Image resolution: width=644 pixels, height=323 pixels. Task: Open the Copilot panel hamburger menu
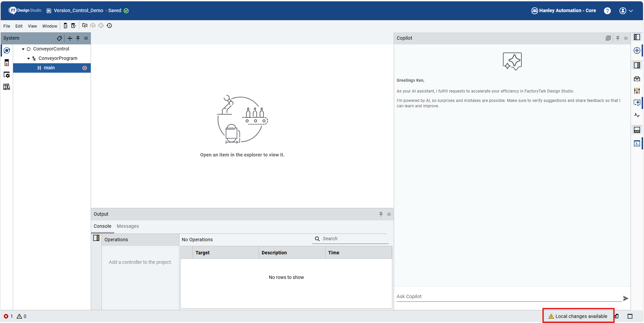coord(626,38)
